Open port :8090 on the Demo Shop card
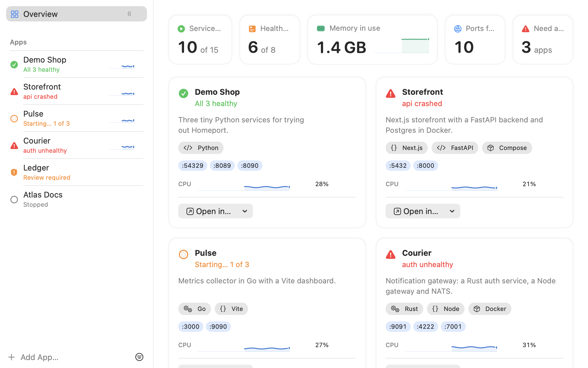Image resolution: width=588 pixels, height=368 pixels. click(x=250, y=166)
